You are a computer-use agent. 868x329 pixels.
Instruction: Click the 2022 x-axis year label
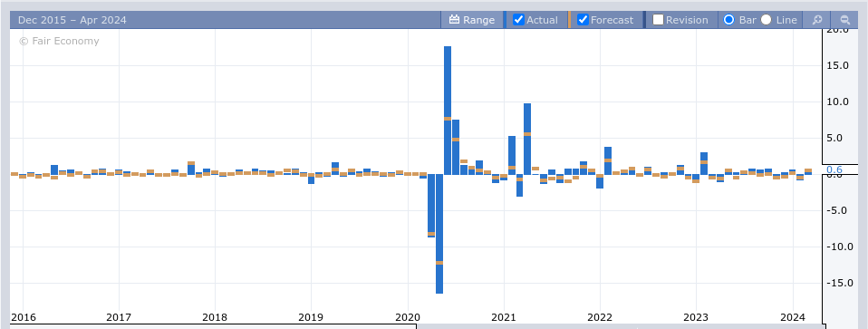(600, 317)
